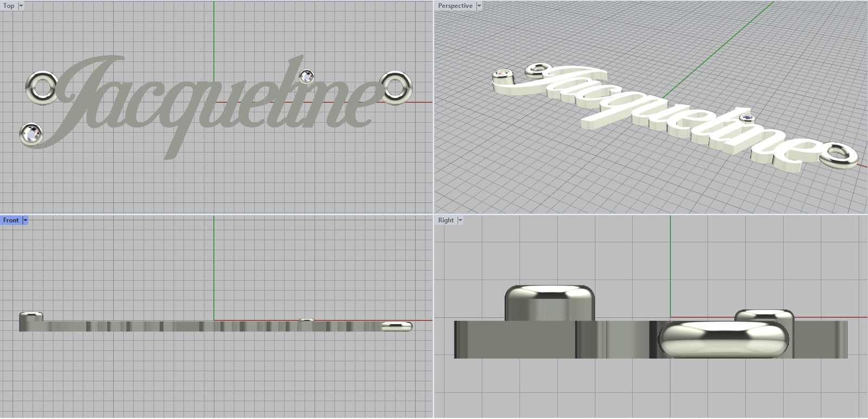Viewport: 868px width, 419px height.
Task: Activate the Perspective viewport title
Action: coord(455,6)
